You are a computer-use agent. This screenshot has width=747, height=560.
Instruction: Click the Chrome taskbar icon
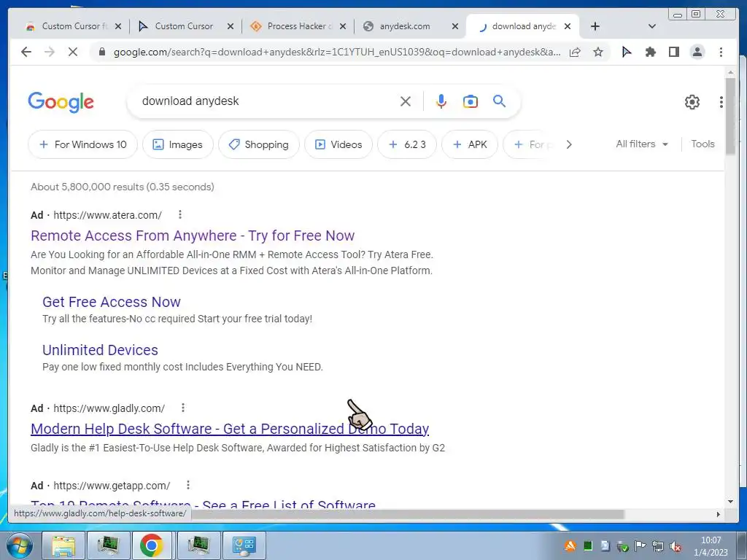[x=152, y=545]
